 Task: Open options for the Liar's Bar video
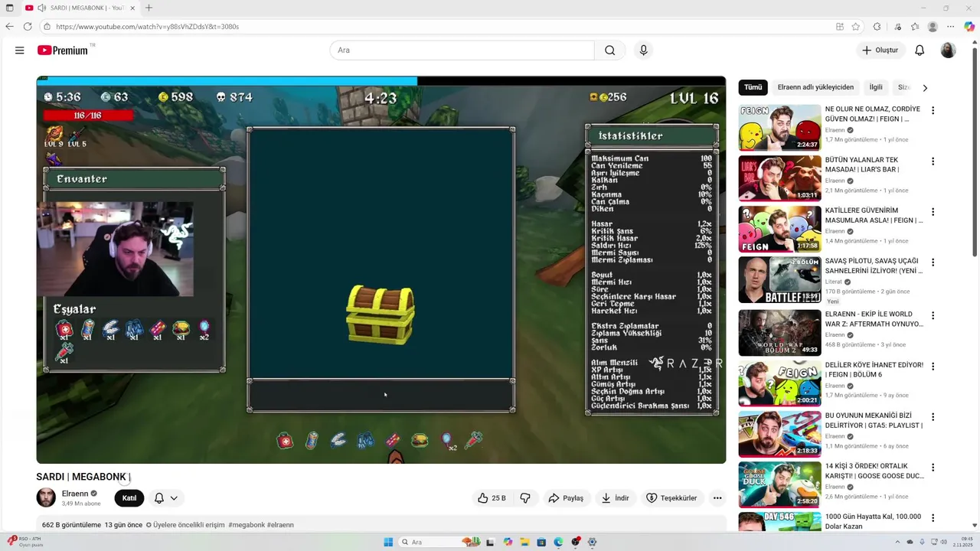(x=933, y=161)
